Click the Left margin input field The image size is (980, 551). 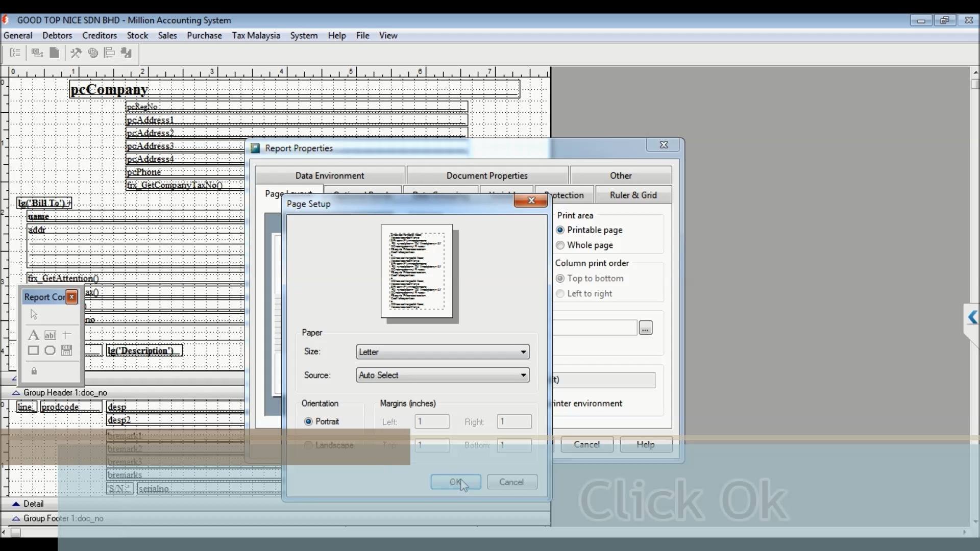pos(432,421)
